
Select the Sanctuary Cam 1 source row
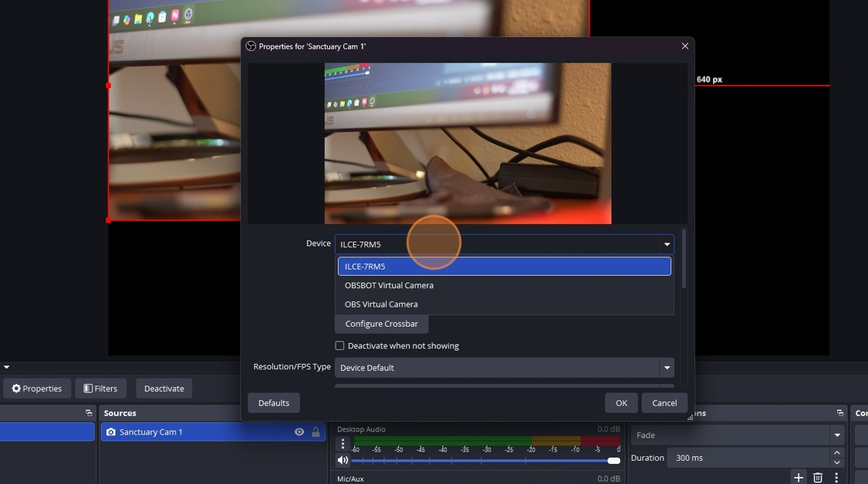click(213, 432)
